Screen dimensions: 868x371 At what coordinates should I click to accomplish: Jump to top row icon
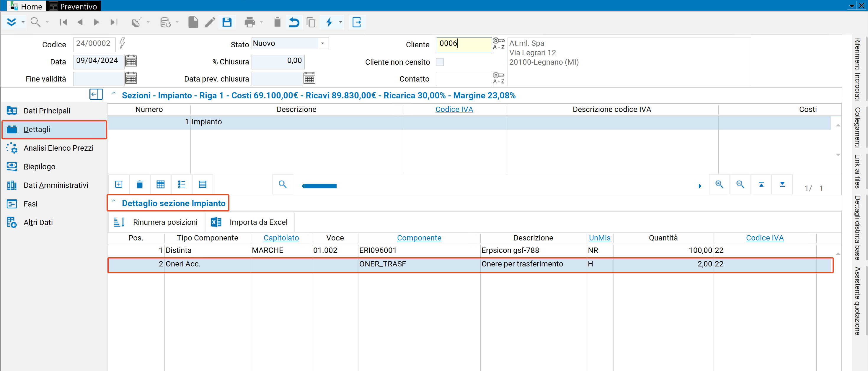coord(761,184)
